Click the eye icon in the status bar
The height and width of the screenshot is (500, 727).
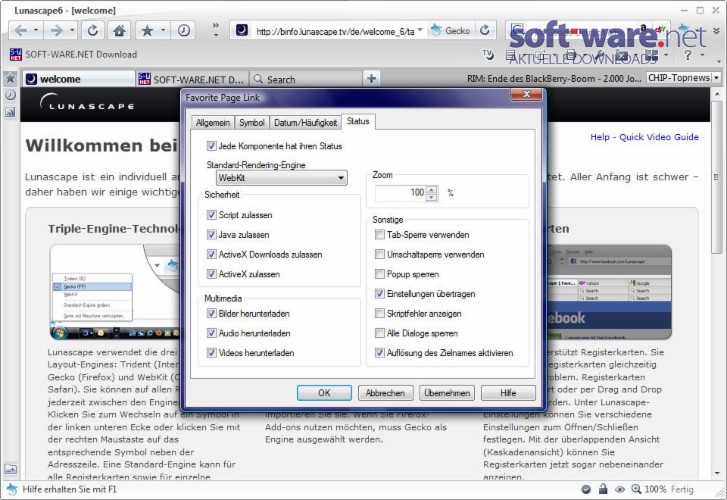pos(619,489)
